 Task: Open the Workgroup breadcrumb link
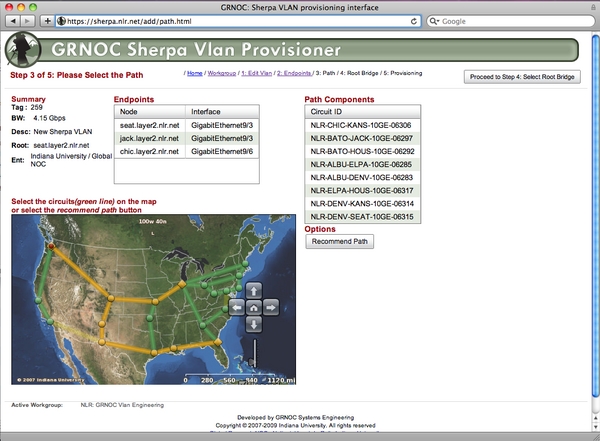[222, 73]
